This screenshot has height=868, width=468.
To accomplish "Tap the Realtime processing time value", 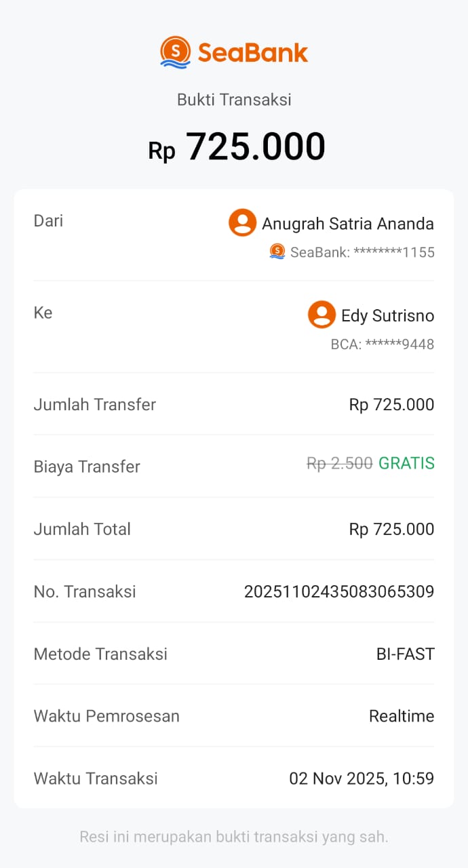I will [x=402, y=716].
